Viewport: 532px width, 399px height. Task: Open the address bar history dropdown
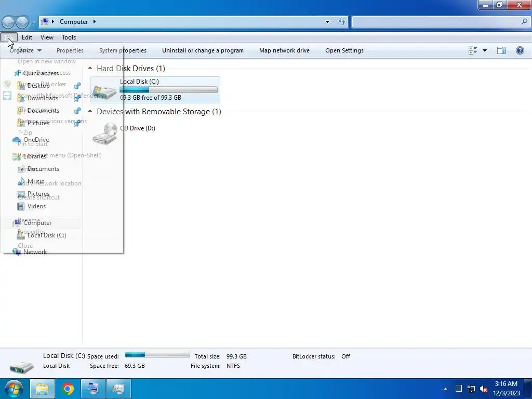pyautogui.click(x=327, y=22)
